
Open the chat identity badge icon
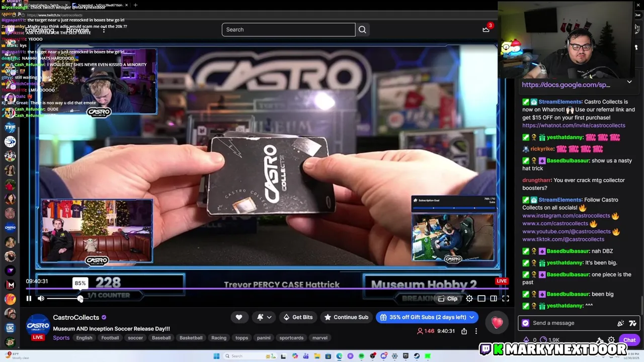pyautogui.click(x=526, y=323)
